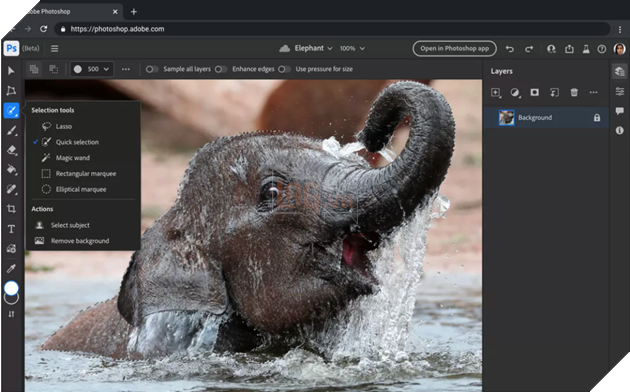Click the invite collaborators icon
Screen dimensions: 630x392
pos(551,49)
